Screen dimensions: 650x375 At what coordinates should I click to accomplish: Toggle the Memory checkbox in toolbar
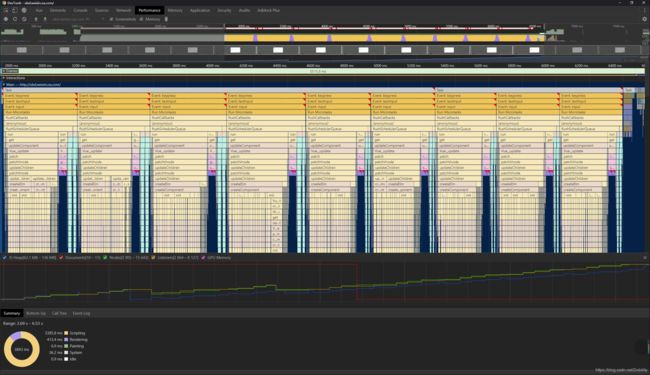point(141,19)
